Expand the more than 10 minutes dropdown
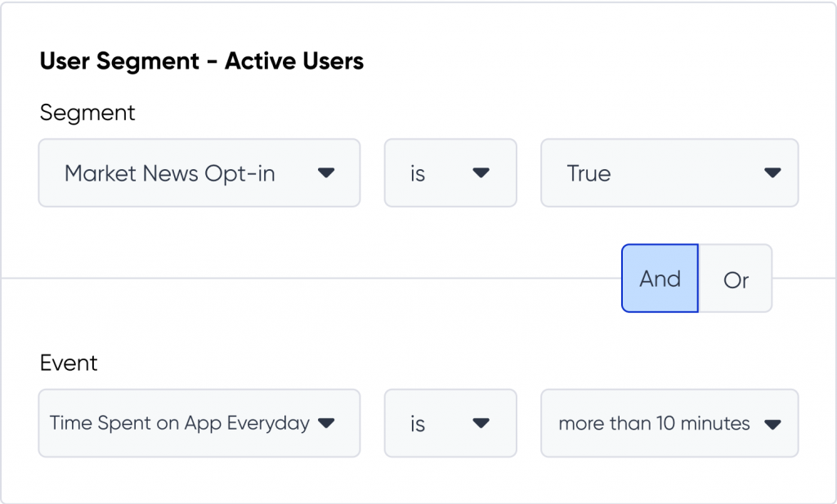 pos(669,423)
